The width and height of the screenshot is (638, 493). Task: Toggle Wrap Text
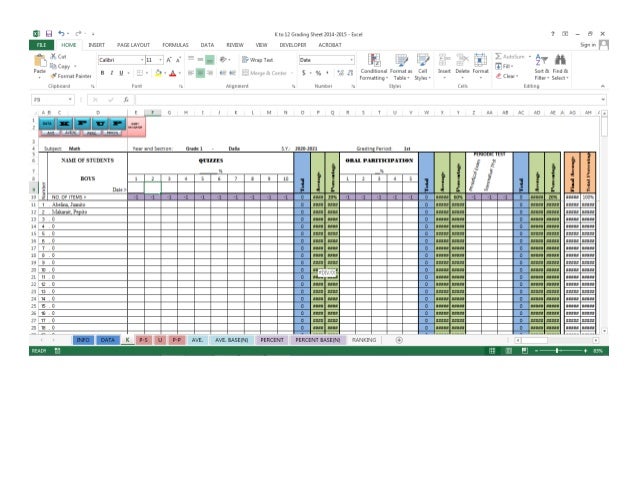(258, 60)
